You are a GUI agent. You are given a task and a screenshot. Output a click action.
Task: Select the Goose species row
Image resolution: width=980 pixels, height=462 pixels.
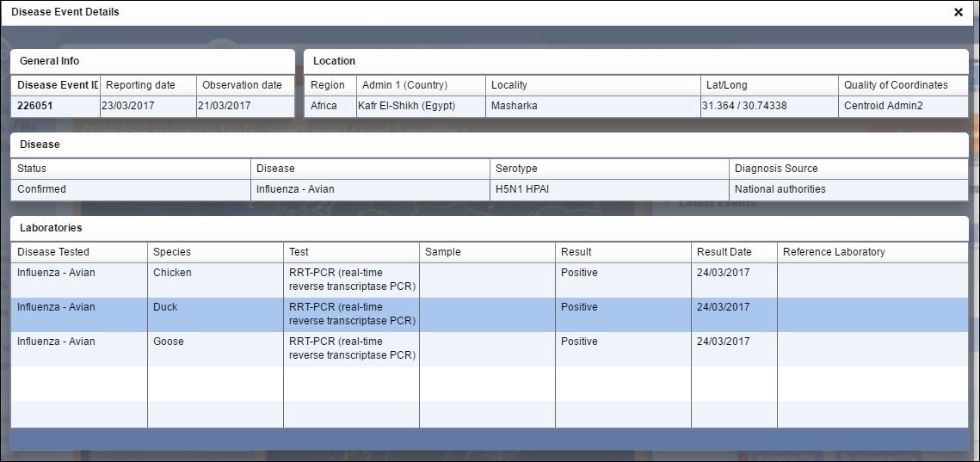[x=490, y=349]
